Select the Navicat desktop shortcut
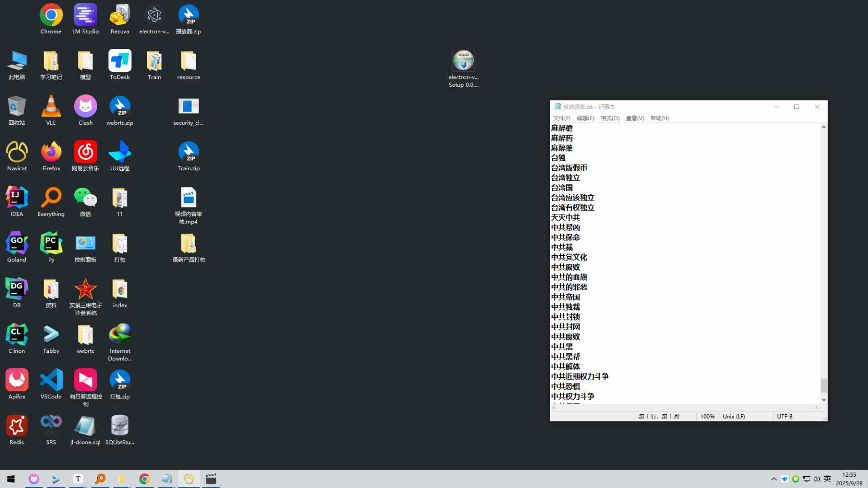Screen dimensions: 868x488 point(17,152)
